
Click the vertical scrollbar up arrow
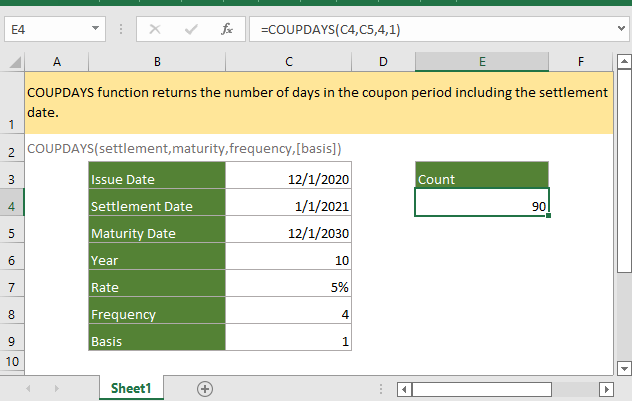[624, 62]
